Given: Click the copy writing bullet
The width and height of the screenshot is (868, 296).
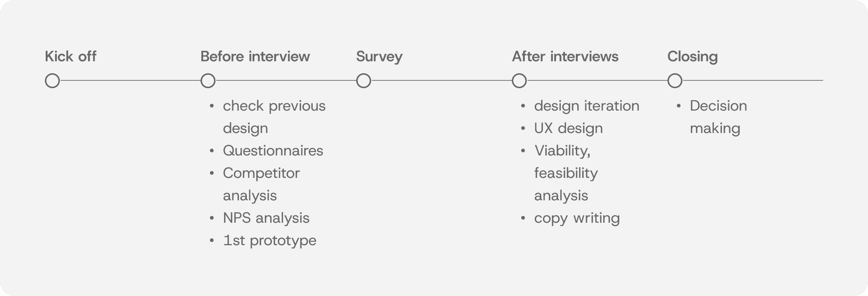Looking at the screenshot, I should point(570,218).
